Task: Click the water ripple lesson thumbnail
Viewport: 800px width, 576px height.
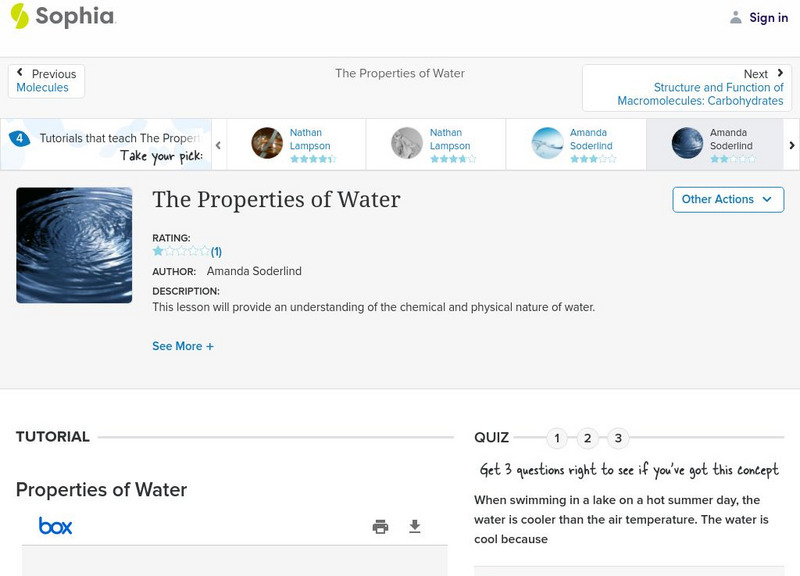Action: tap(74, 245)
